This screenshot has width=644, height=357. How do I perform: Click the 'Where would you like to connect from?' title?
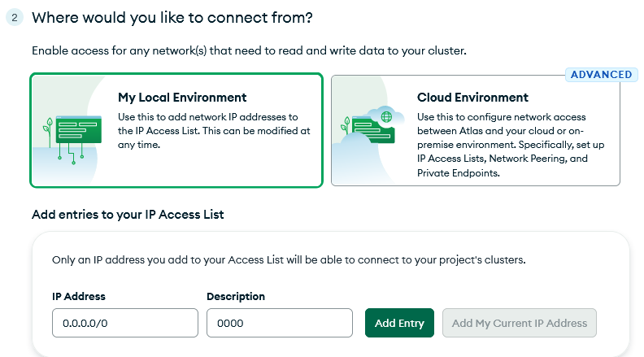172,18
